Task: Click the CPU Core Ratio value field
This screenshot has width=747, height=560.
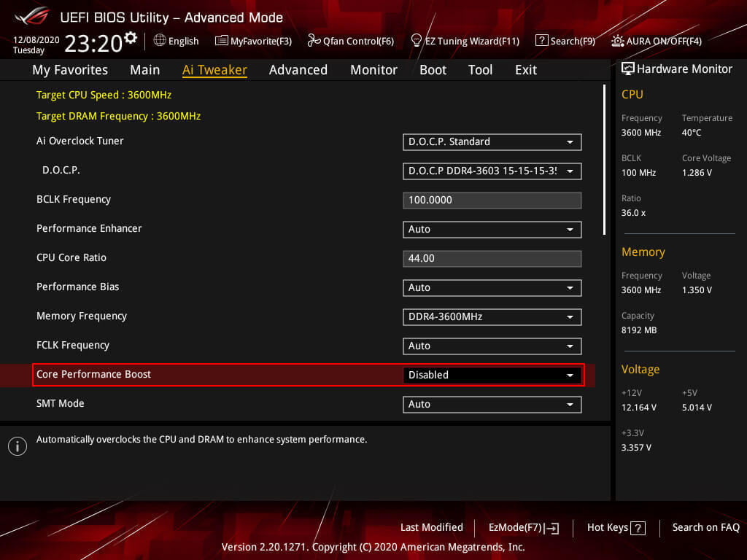Action: tap(492, 259)
